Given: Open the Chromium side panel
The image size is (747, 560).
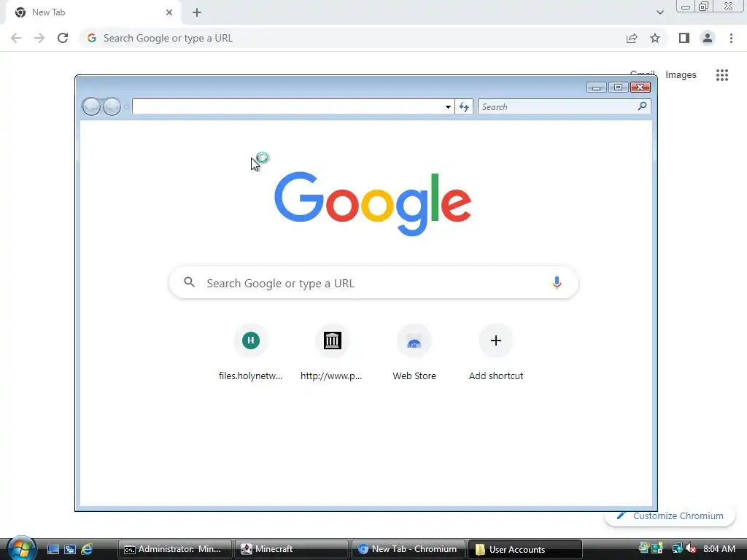Looking at the screenshot, I should [x=684, y=38].
